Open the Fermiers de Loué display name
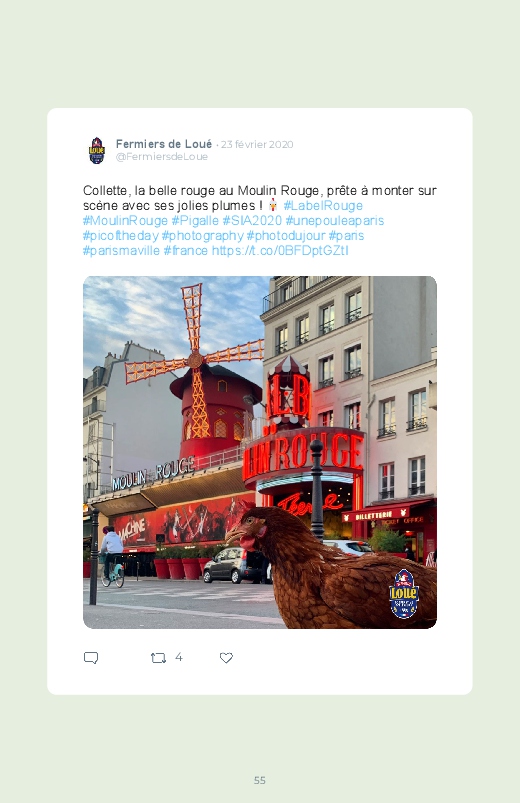The height and width of the screenshot is (803, 520). click(x=164, y=144)
